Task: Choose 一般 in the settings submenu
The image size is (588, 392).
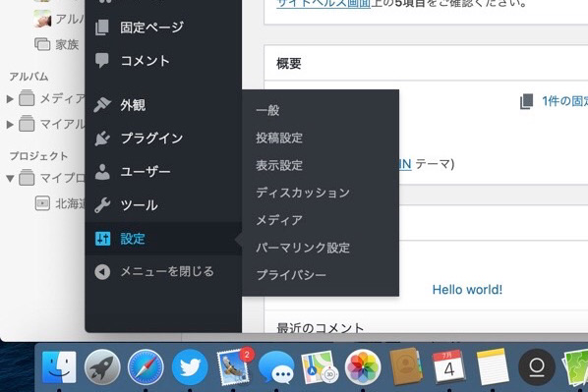Action: tap(267, 110)
